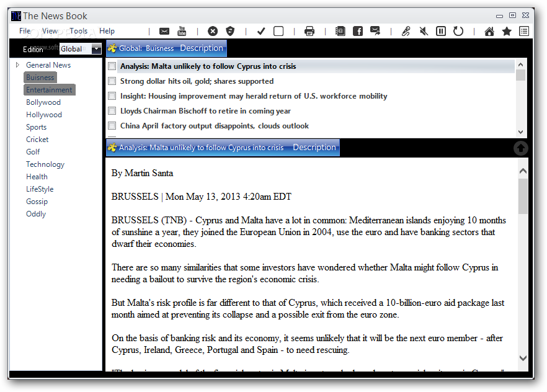The height and width of the screenshot is (392, 547).
Task: Pause reading with pause icon
Action: [441, 32]
